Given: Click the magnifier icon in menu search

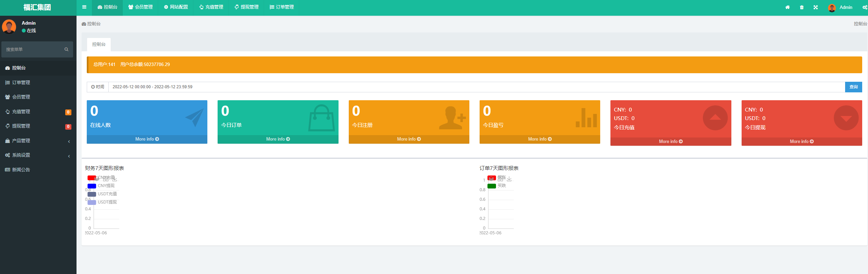Looking at the screenshot, I should [66, 50].
